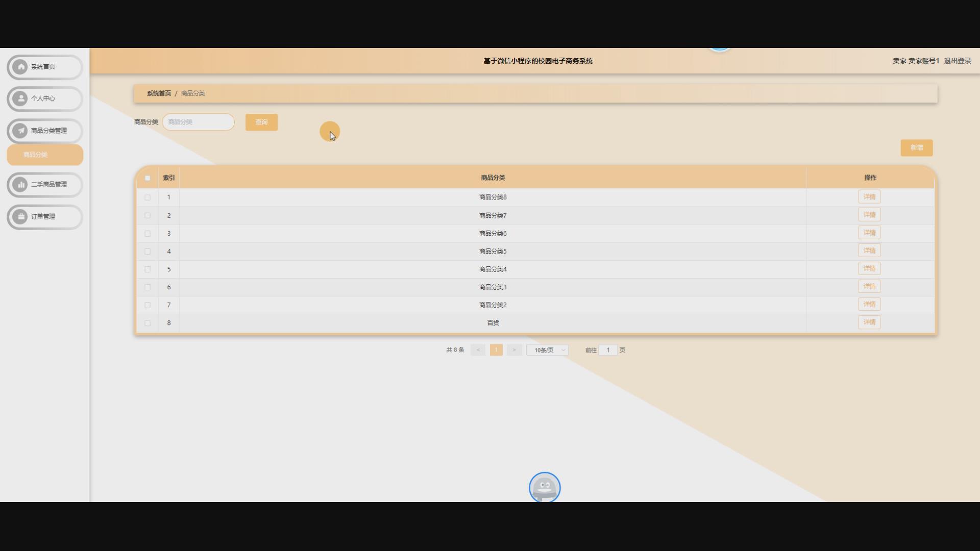980x551 pixels.
Task: Click the penguin avatar icon at bottom
Action: pyautogui.click(x=544, y=487)
